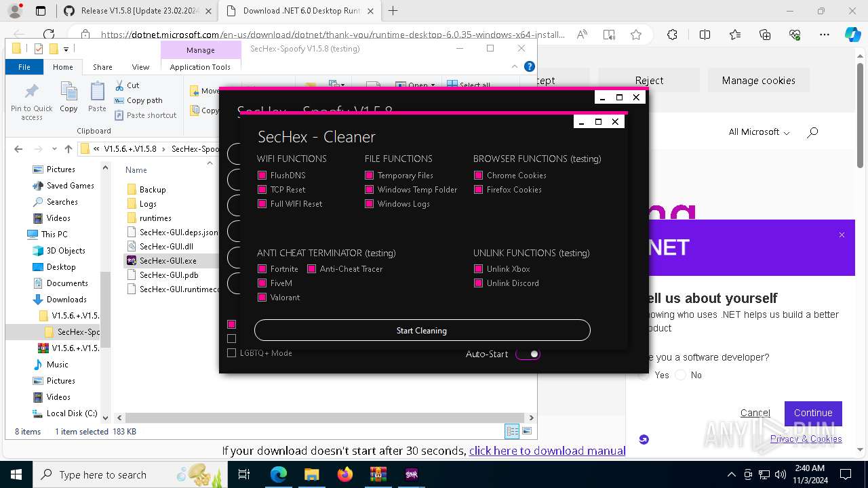868x488 pixels.
Task: Click the Paste ribbon icon
Action: tap(97, 98)
